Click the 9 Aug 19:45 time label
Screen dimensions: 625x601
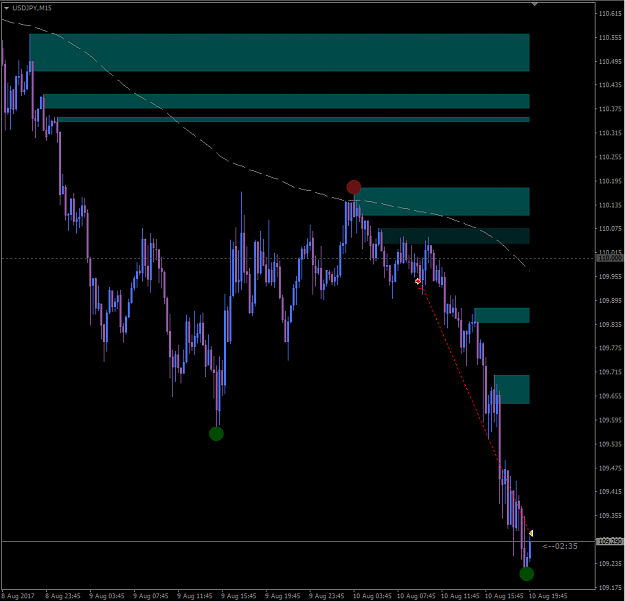pyautogui.click(x=283, y=596)
